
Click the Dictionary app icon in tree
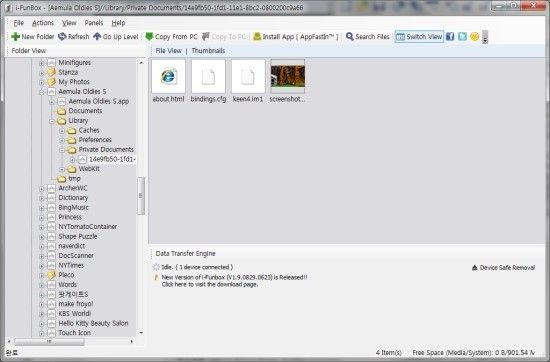point(52,198)
